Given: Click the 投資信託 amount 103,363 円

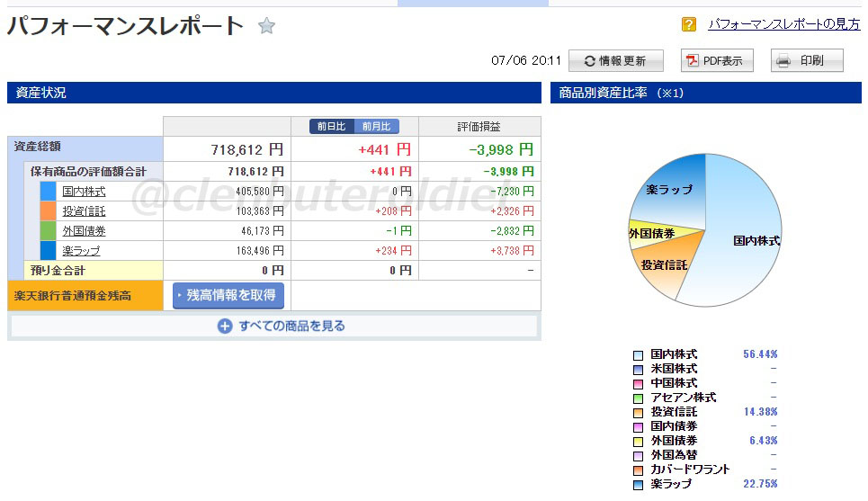Looking at the screenshot, I should (x=260, y=211).
